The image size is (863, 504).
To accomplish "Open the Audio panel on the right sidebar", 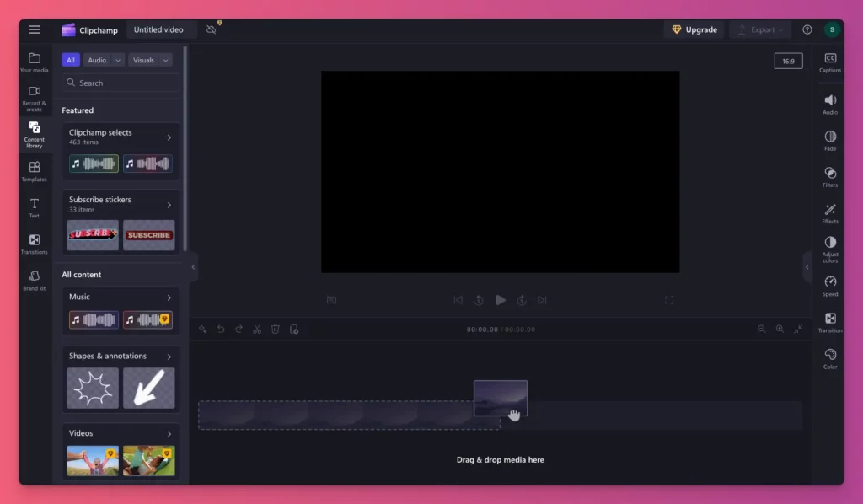I will click(829, 101).
